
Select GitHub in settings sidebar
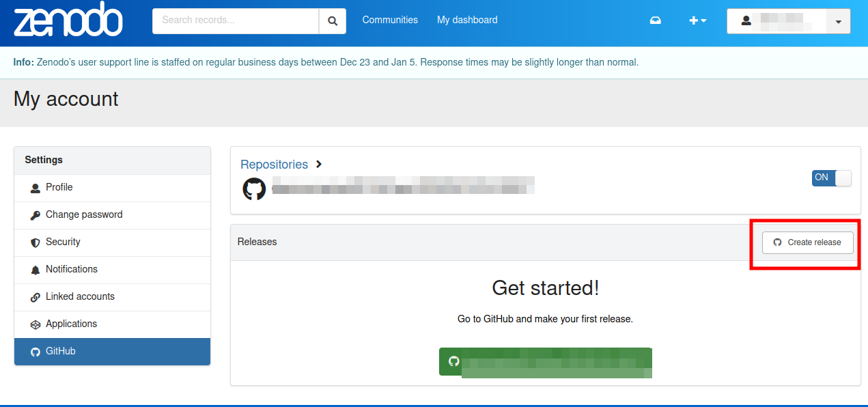(x=112, y=352)
